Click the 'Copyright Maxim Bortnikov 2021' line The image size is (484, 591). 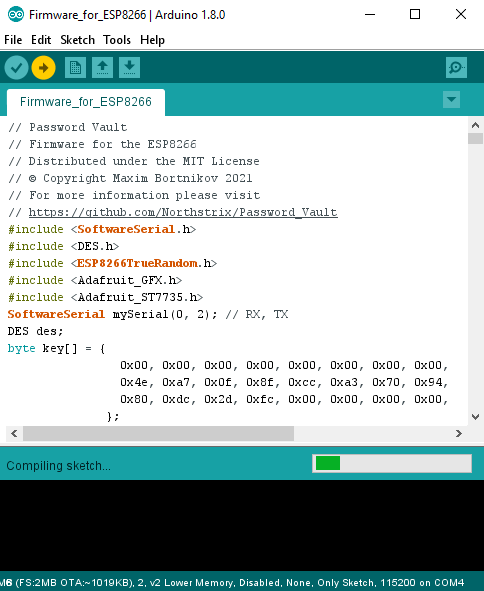tap(130, 178)
